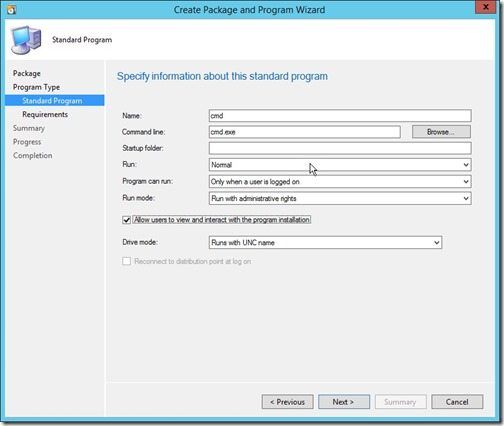Select Program Type step in wizard sidebar
Screen dimensions: 504x426
click(36, 87)
